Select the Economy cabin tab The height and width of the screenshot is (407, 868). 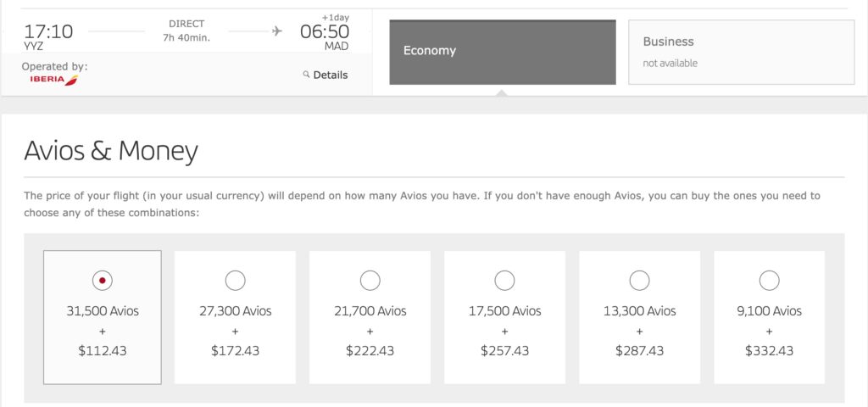(502, 52)
